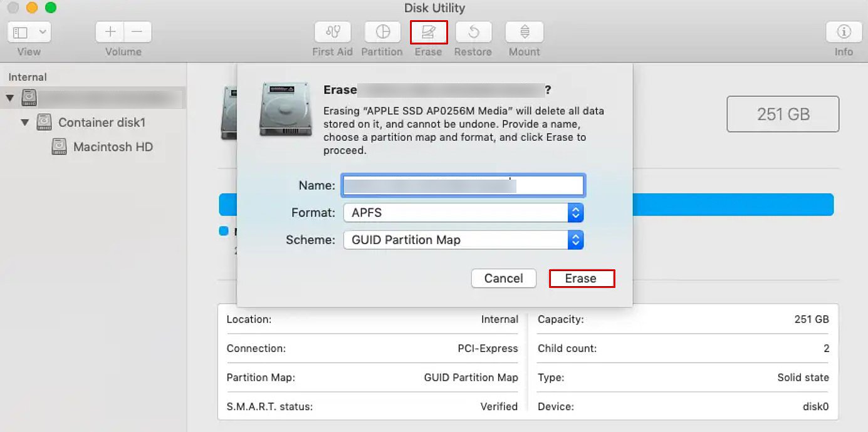The height and width of the screenshot is (432, 868).
Task: Click the Location Internal value
Action: tap(499, 319)
